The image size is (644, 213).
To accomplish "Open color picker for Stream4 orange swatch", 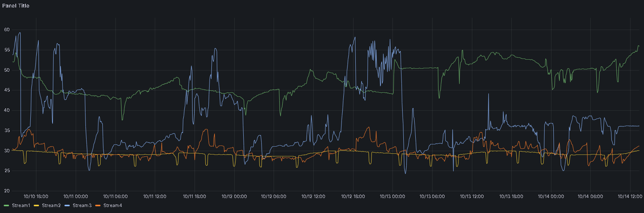I will pyautogui.click(x=98, y=205).
